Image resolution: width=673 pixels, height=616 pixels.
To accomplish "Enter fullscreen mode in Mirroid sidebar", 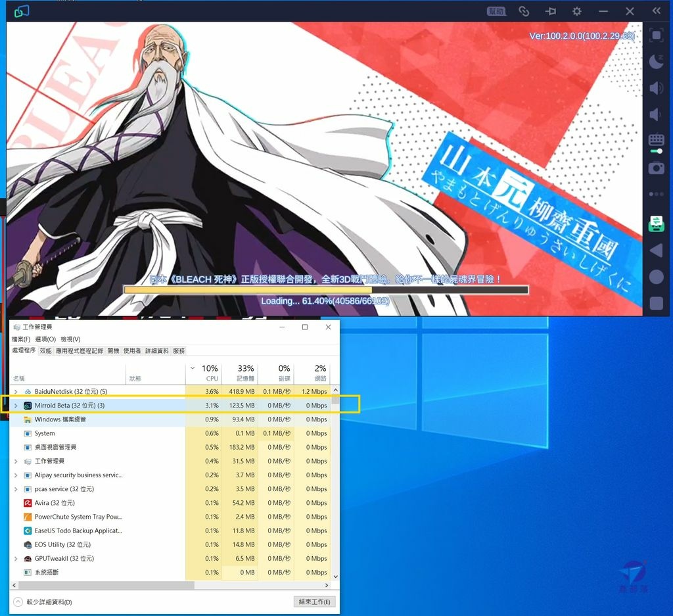I will 657,36.
